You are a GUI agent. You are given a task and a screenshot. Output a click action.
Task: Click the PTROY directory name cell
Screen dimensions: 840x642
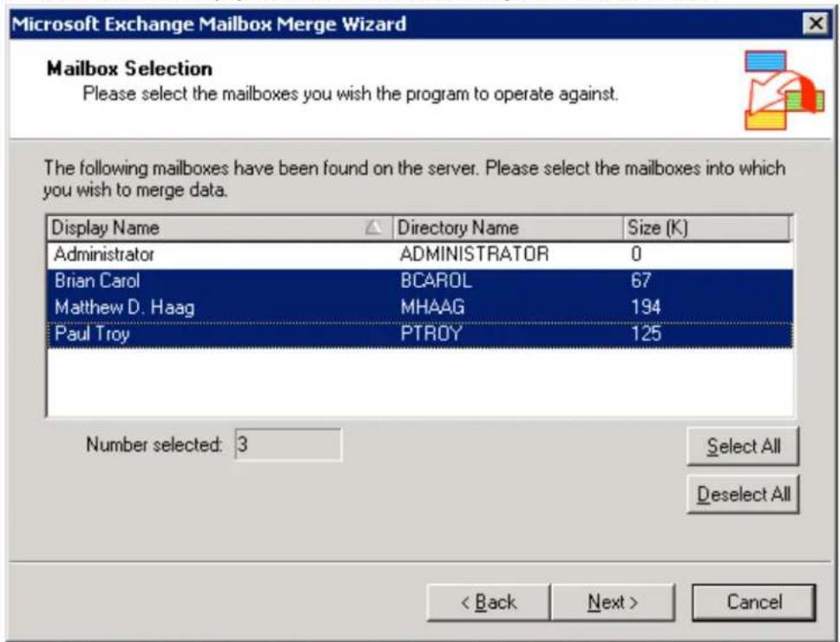(x=431, y=334)
